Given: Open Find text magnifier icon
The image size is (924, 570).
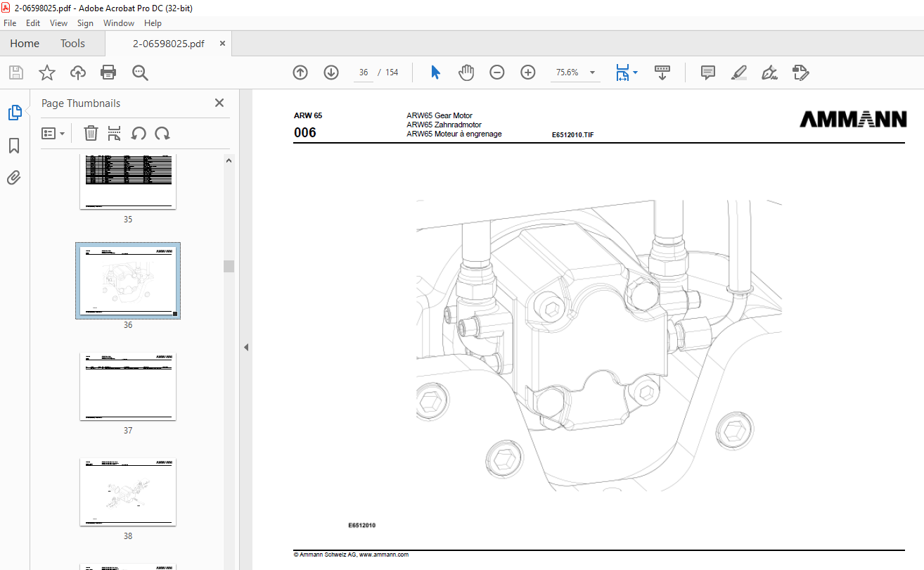Looking at the screenshot, I should [139, 72].
